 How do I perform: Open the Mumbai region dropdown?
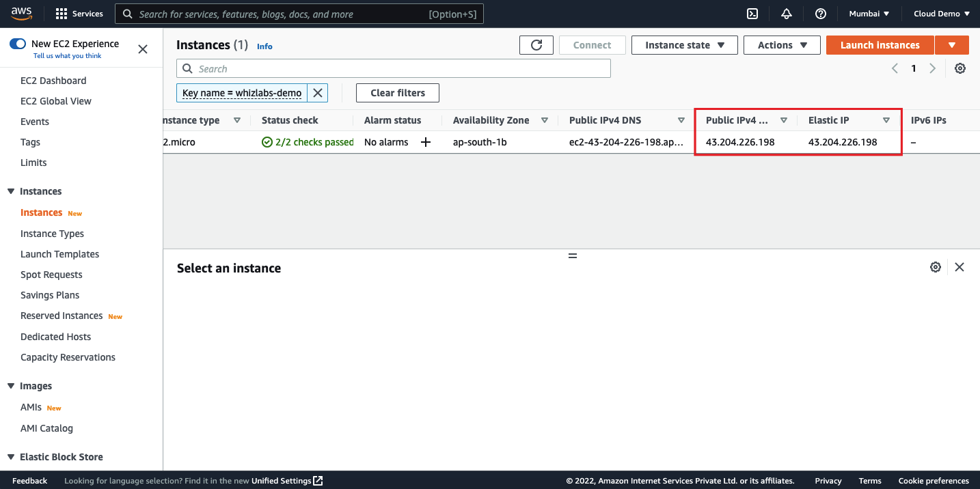coord(869,14)
